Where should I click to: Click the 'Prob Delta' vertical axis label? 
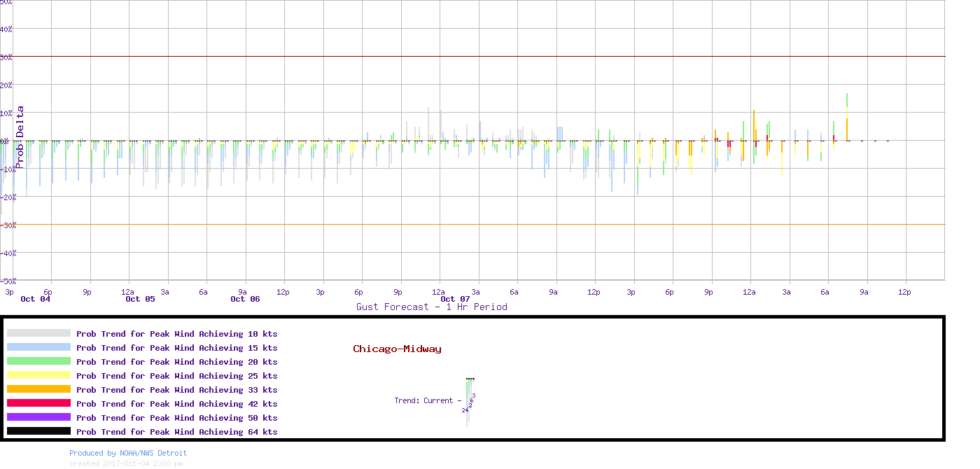click(x=20, y=137)
